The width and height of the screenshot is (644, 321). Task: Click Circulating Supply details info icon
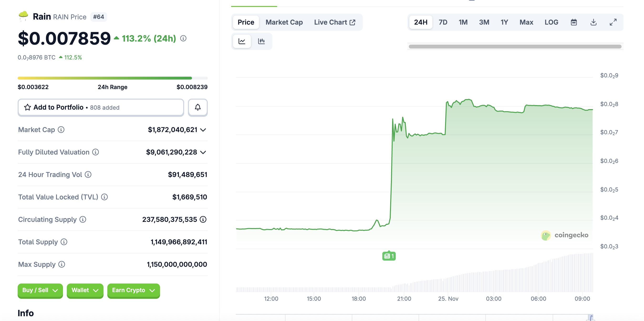[x=203, y=219]
